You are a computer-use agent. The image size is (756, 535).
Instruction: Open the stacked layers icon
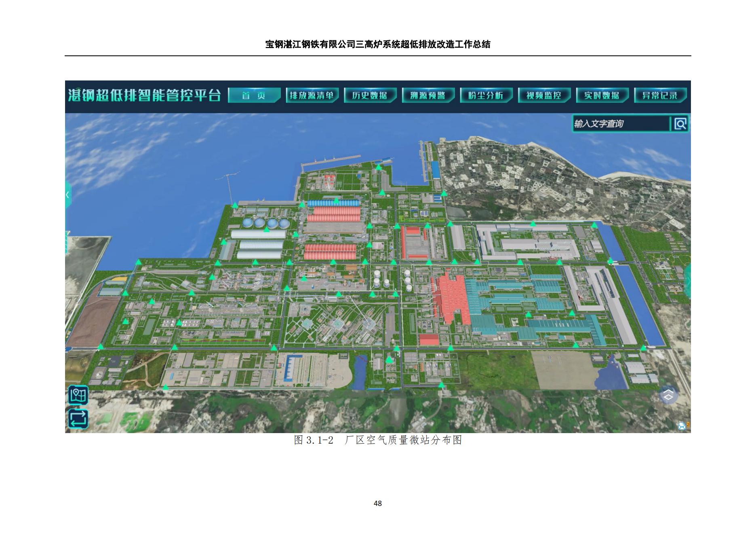pyautogui.click(x=669, y=395)
